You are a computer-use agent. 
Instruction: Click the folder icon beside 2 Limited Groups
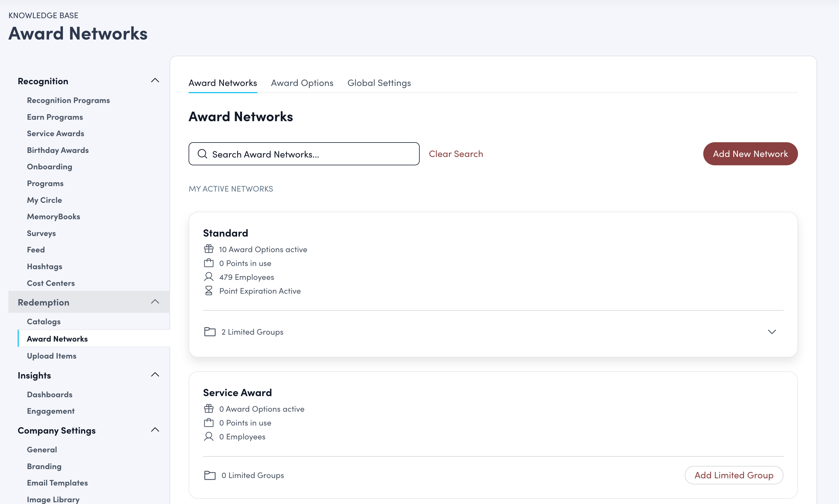[x=209, y=331]
